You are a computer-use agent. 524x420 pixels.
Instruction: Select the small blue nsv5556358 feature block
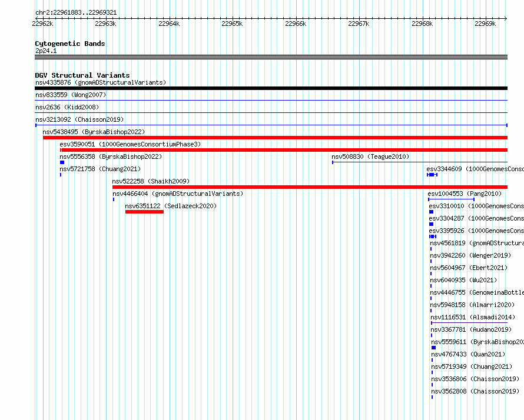62,162
